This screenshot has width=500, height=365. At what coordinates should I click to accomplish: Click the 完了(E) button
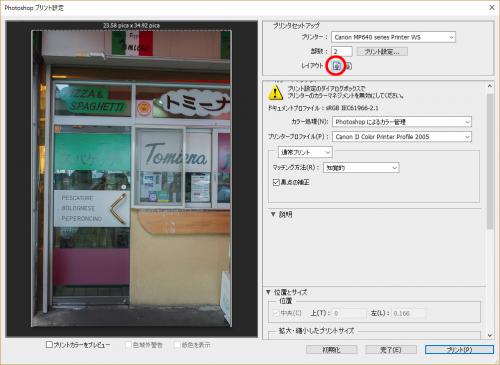point(391,350)
